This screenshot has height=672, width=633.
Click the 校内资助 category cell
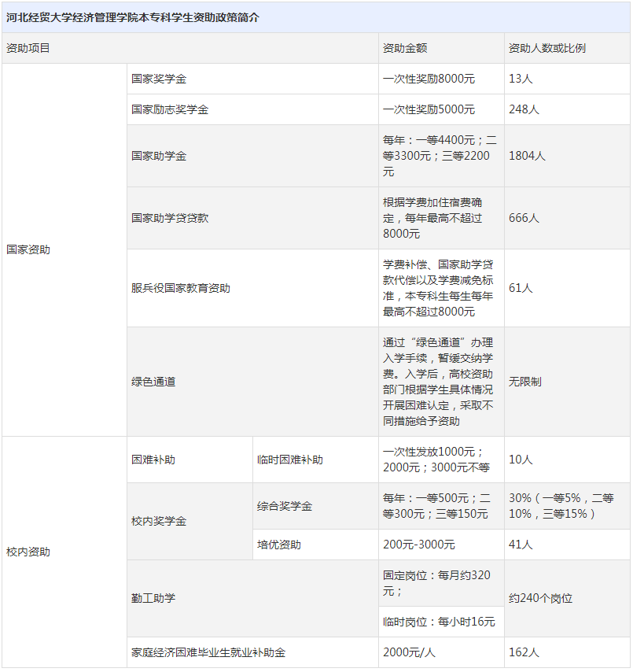click(x=64, y=552)
